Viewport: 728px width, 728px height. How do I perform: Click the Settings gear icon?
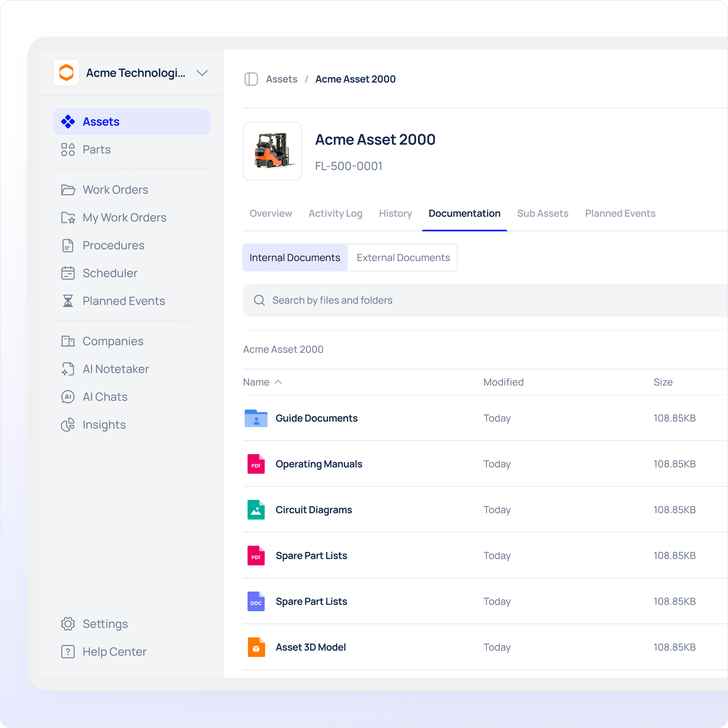point(68,624)
